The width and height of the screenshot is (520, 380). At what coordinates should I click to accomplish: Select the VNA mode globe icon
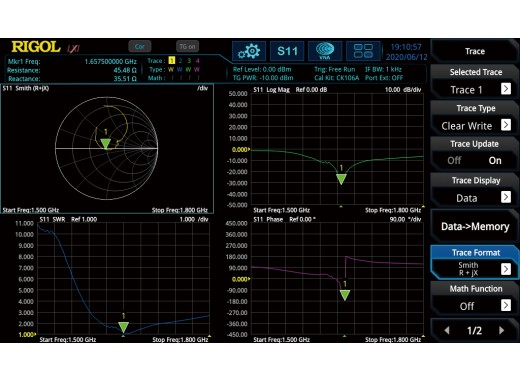pyautogui.click(x=325, y=51)
